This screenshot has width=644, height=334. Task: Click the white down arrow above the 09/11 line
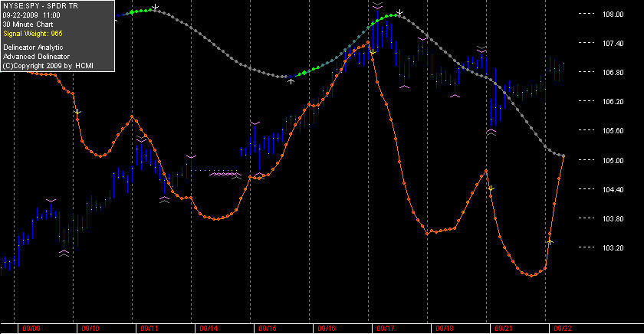click(155, 7)
